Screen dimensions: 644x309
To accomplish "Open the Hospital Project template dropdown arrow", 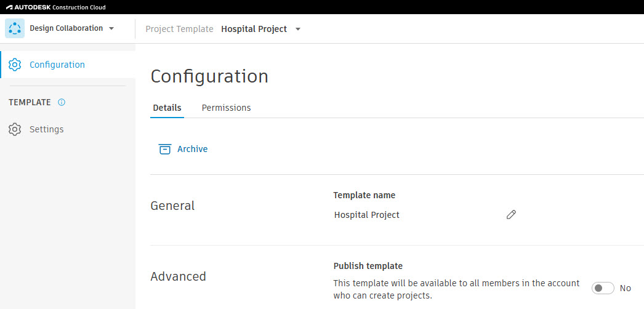I will click(x=298, y=29).
